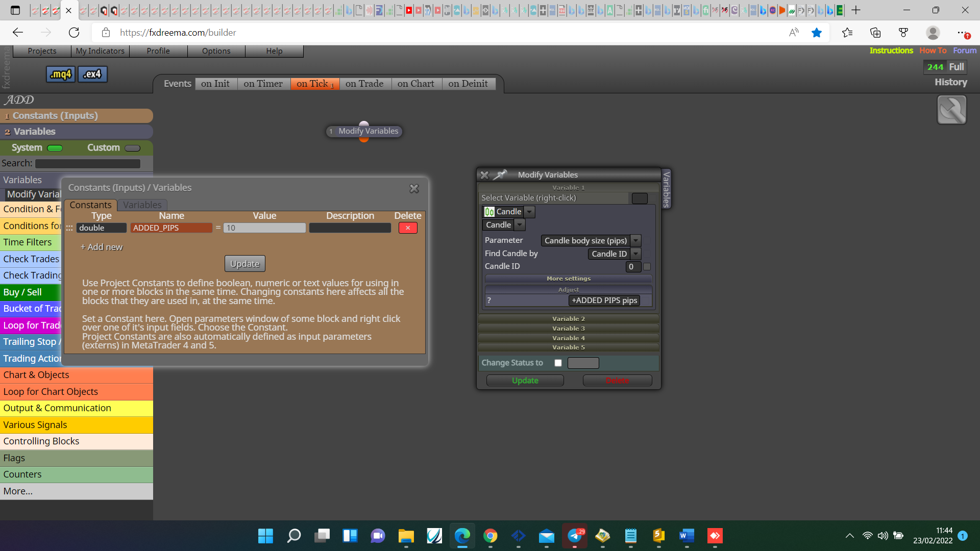
Task: Click the Change Status color box
Action: (583, 363)
